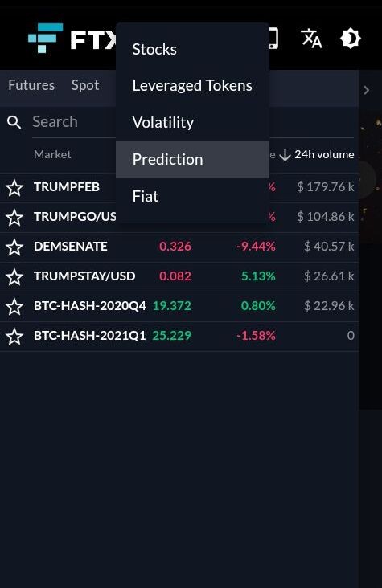Image resolution: width=382 pixels, height=588 pixels.
Task: Star the TRUMPSTAY/USD market
Action: click(14, 277)
